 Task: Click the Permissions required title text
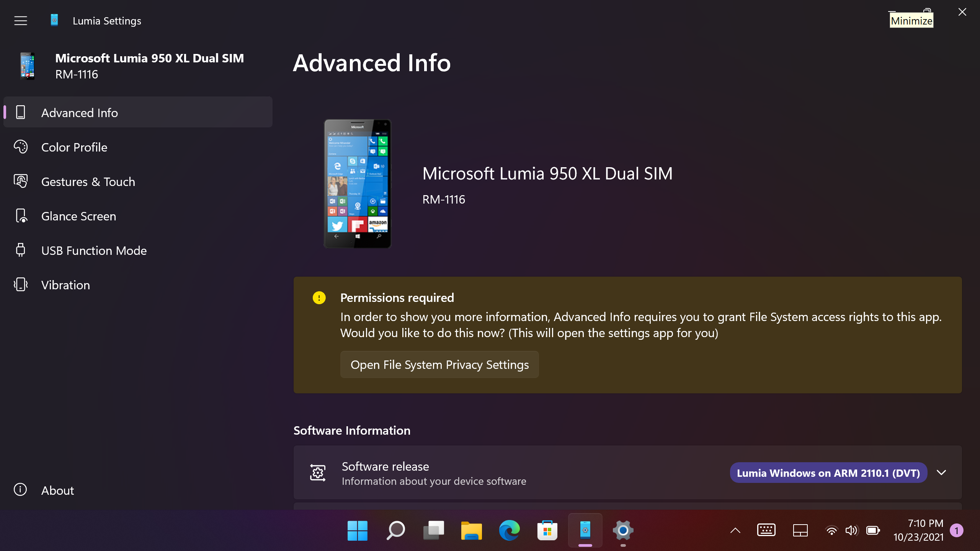coord(397,298)
